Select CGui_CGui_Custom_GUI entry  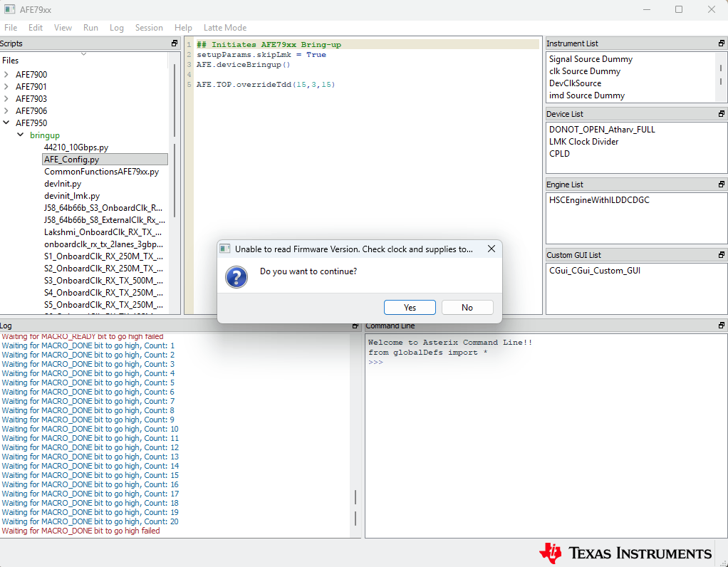pyautogui.click(x=594, y=271)
